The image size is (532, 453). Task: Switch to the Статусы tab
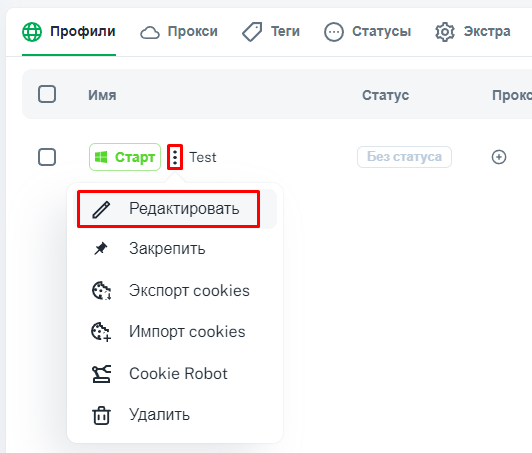pos(367,32)
